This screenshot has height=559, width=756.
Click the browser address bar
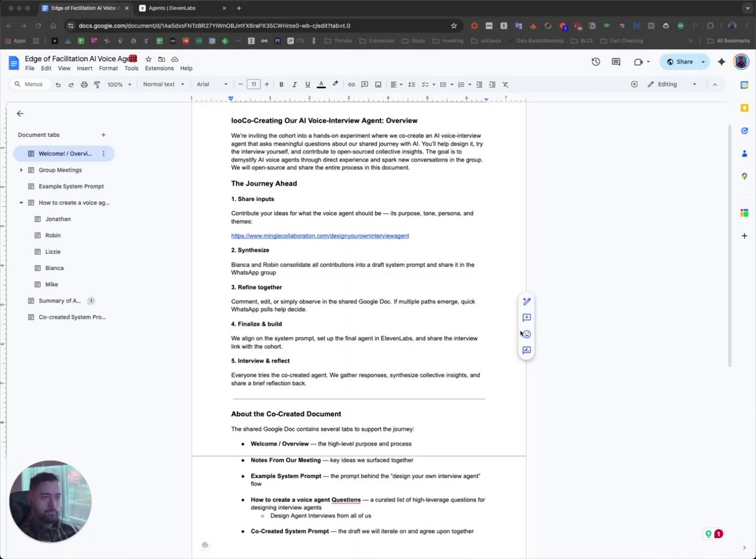(263, 25)
